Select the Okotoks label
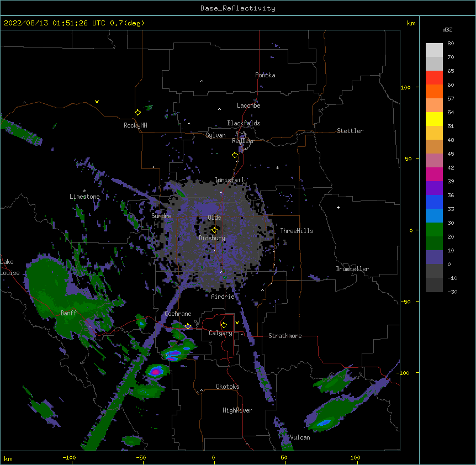 [x=228, y=387]
